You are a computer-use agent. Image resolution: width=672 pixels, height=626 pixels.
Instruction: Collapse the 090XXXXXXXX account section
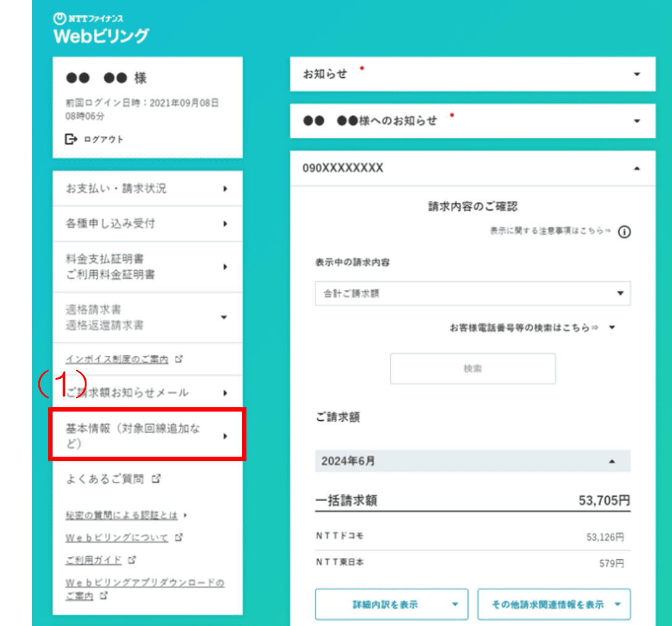(x=637, y=168)
